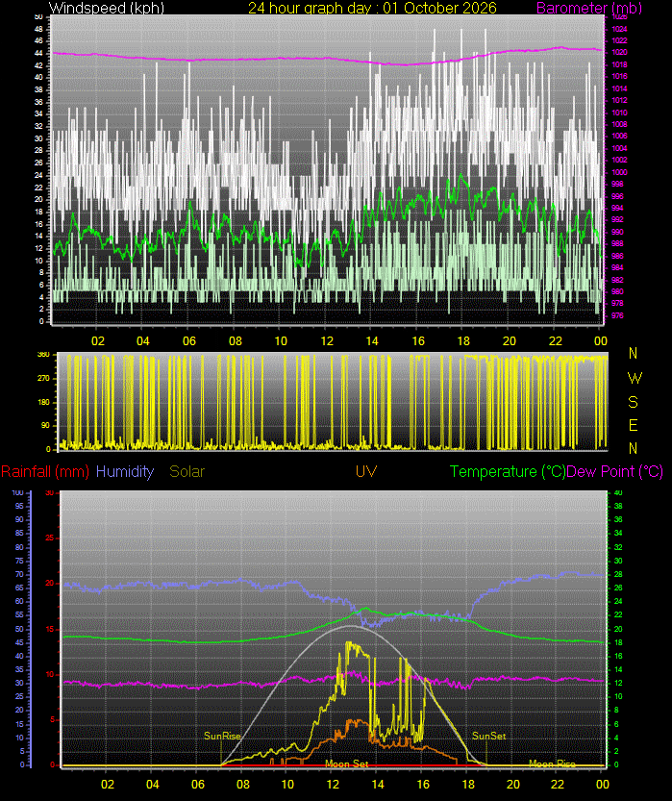
Task: Click the "E" wind direction letter
Action: [x=634, y=425]
